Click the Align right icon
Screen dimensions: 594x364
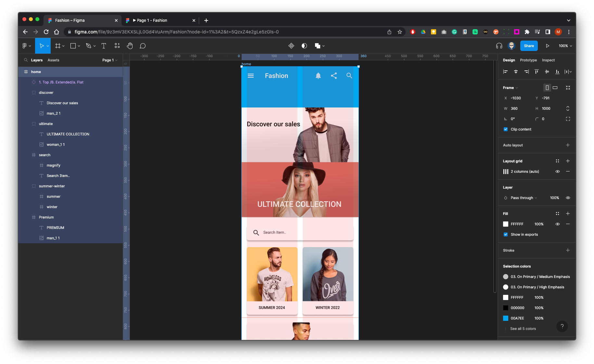(x=526, y=71)
